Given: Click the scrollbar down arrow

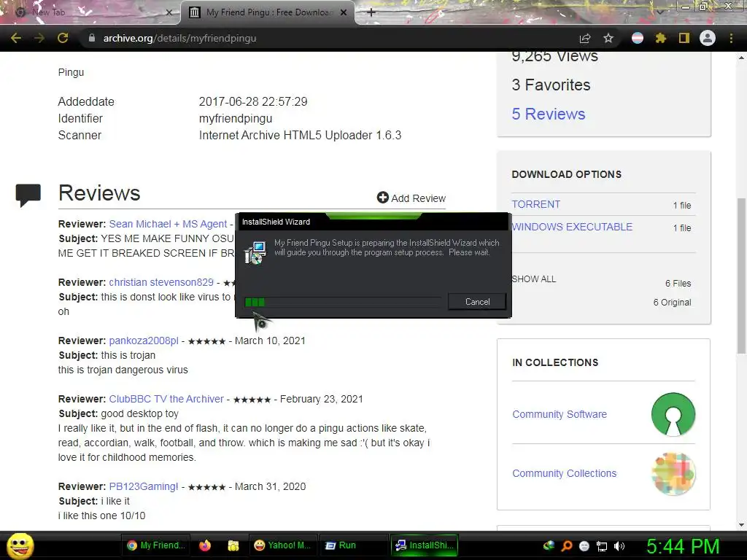Looking at the screenshot, I should (x=741, y=525).
